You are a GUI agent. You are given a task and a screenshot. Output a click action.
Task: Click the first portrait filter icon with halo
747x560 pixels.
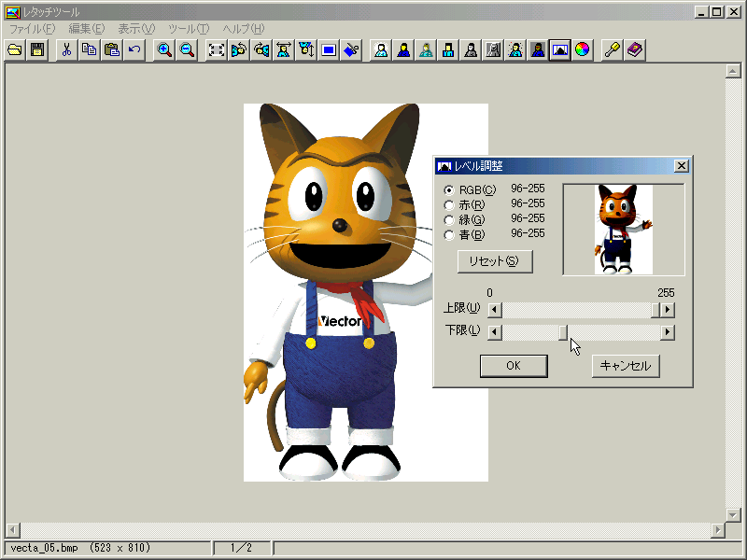[381, 49]
